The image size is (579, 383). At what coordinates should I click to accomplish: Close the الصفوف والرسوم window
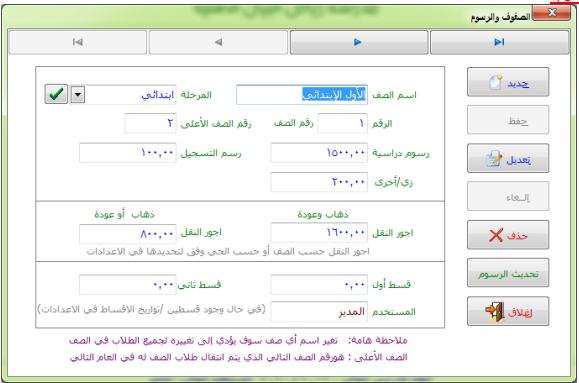point(551,13)
